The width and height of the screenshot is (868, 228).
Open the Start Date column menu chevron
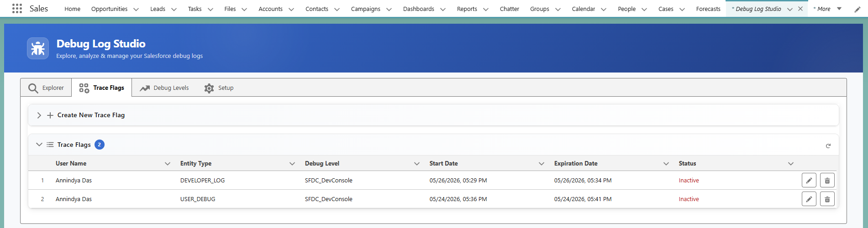tap(542, 164)
